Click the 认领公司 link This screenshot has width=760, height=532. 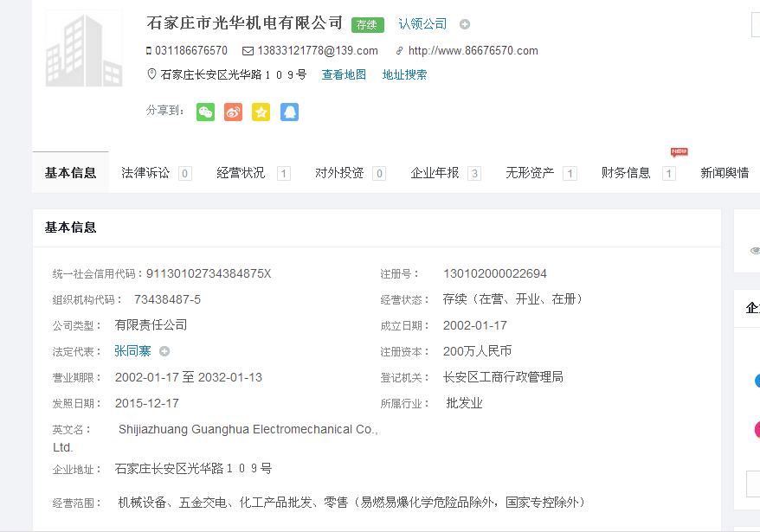point(422,24)
